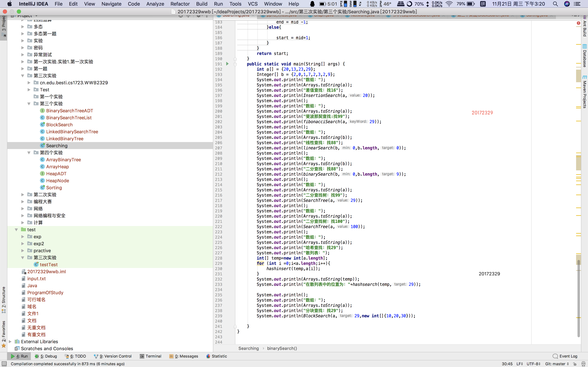Click the BinarySearchTreeADT interface icon
The width and height of the screenshot is (588, 367).
[42, 111]
